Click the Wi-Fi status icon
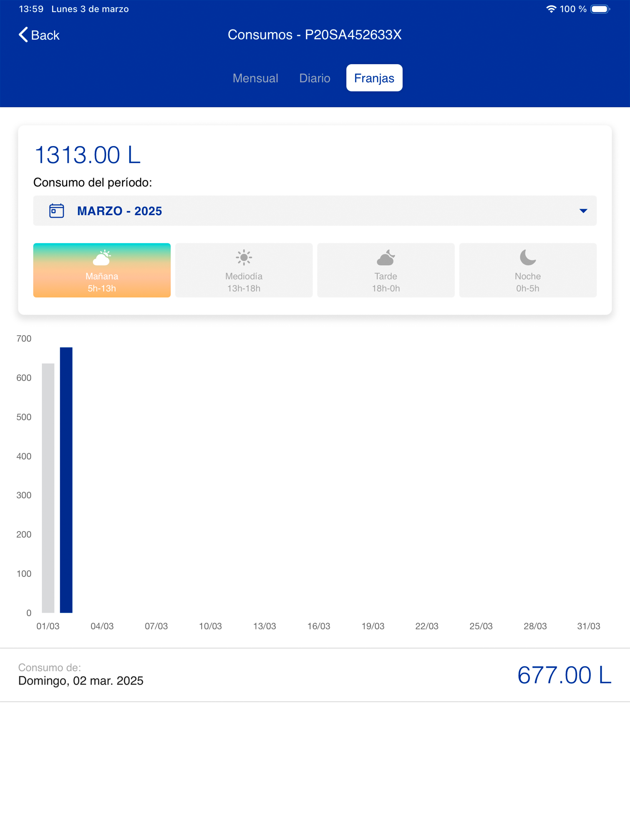Image resolution: width=630 pixels, height=840 pixels. click(551, 9)
